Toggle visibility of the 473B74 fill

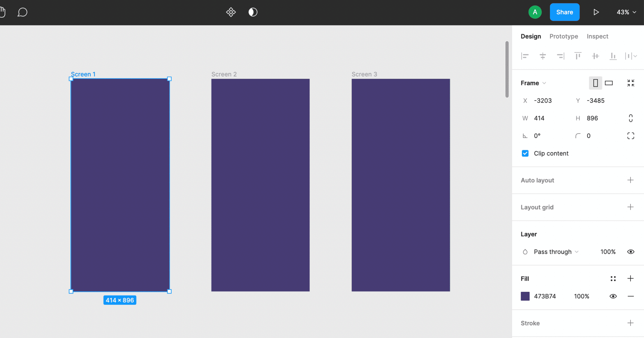613,296
